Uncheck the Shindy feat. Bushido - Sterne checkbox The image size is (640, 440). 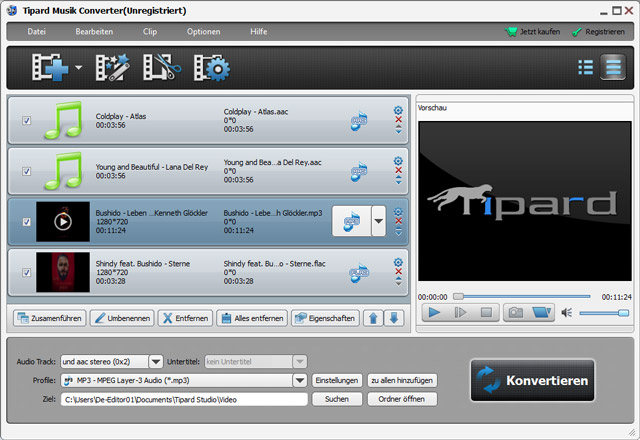click(27, 272)
